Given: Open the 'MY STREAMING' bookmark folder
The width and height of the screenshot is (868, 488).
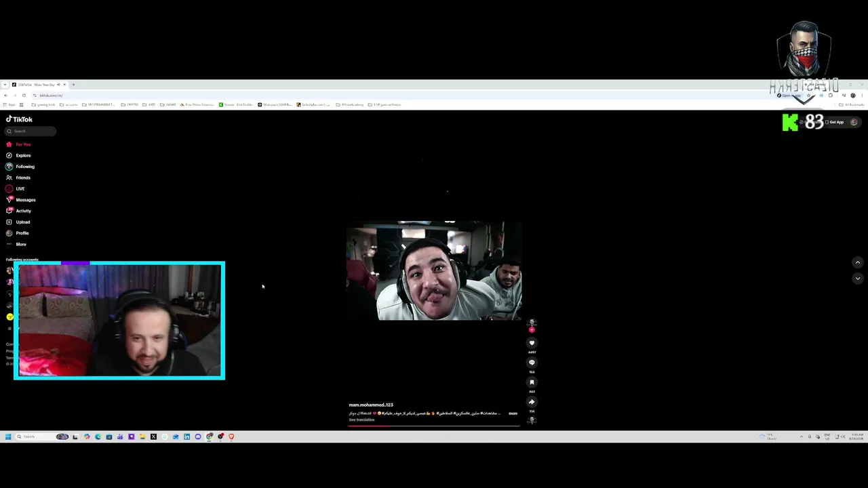Looking at the screenshot, I should point(98,105).
